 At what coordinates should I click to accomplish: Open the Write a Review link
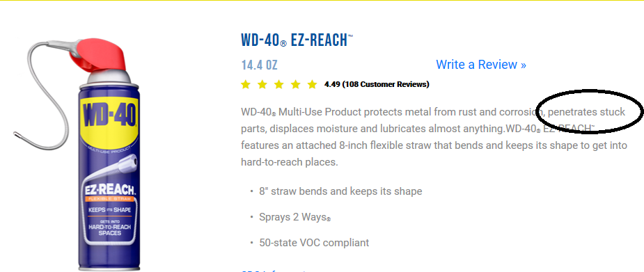click(481, 65)
